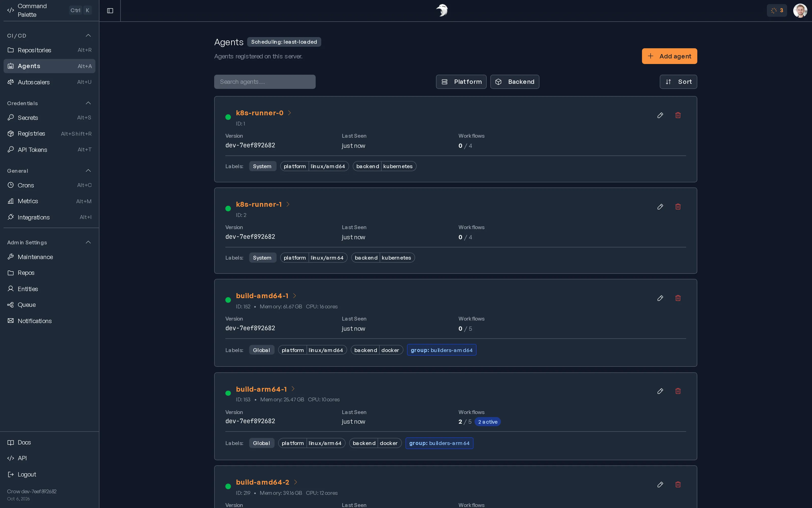
Task: Open the Sort dropdown
Action: tap(678, 82)
